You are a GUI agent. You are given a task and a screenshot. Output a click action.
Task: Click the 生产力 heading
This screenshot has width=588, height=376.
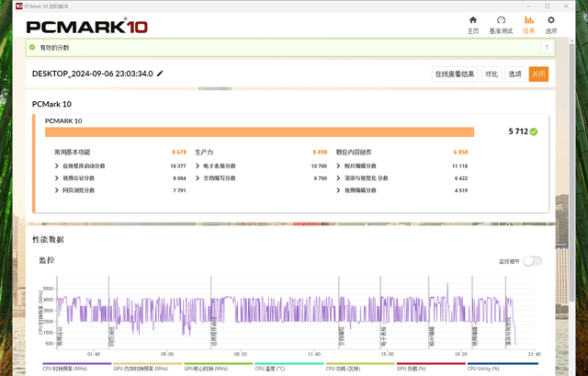tap(204, 152)
